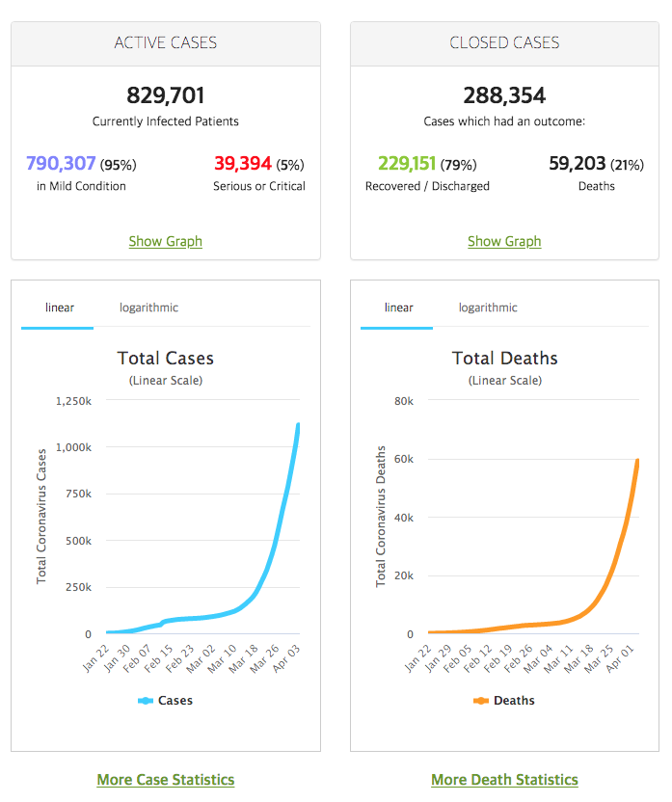The image size is (672, 802).
Task: Show Graph for Closed Cases
Action: point(504,241)
